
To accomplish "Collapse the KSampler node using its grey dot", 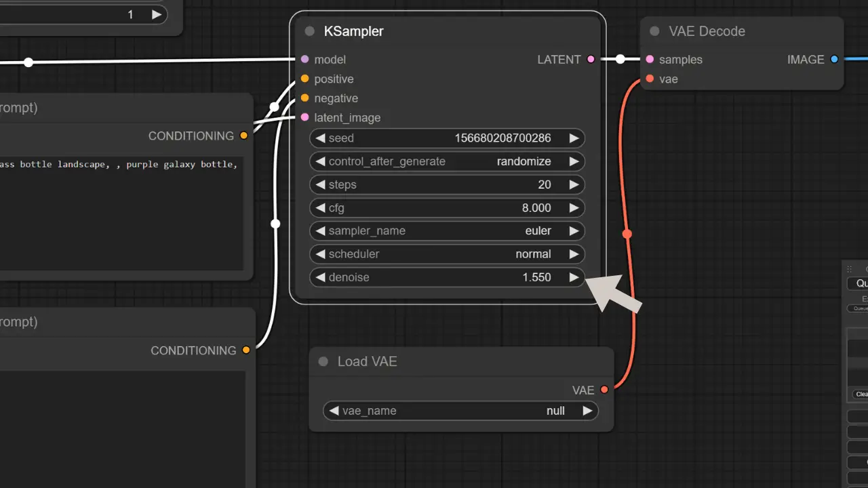I will coord(310,31).
